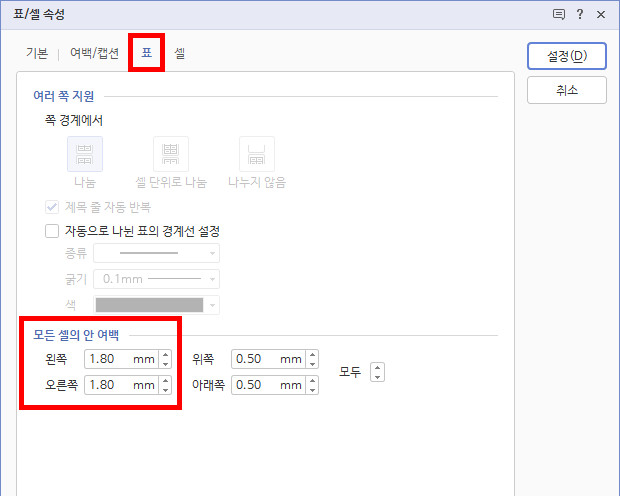Viewport: 620px width, 496px height.
Task: Select the 나눔 page-break split icon
Action: click(85, 154)
